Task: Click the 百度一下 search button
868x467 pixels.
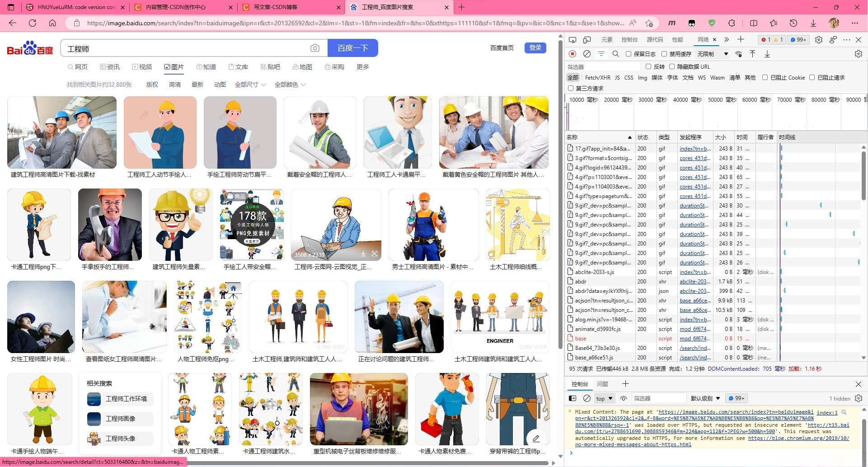Action: [352, 48]
